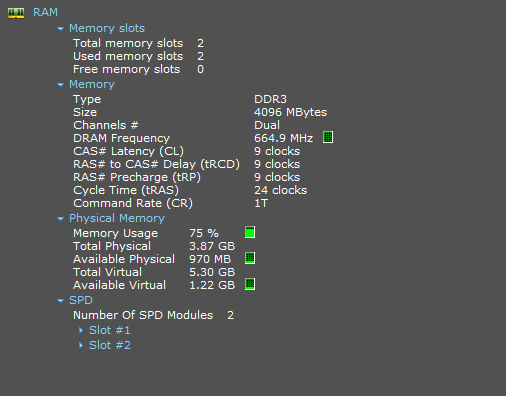Select the Command Rate (CR) row
This screenshot has width=506, height=396.
click(x=171, y=203)
